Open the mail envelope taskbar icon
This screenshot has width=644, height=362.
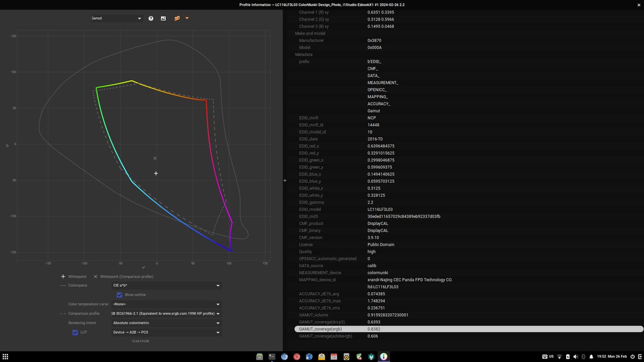click(321, 357)
